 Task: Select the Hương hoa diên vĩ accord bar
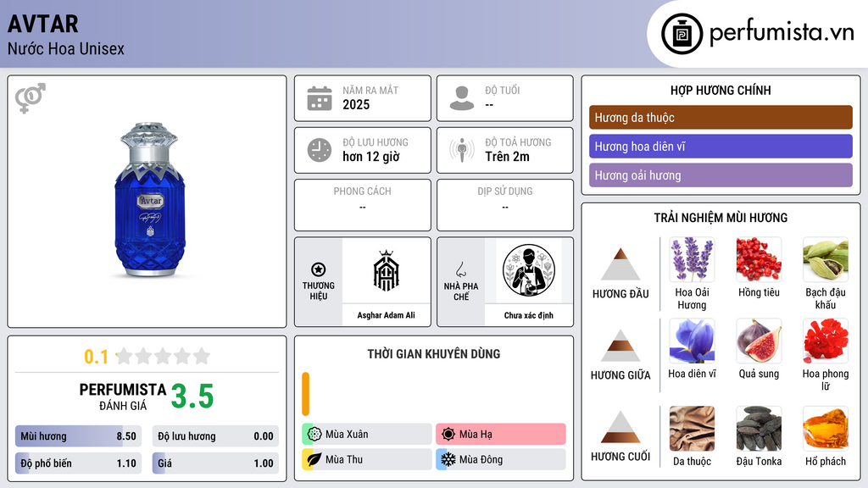(721, 146)
